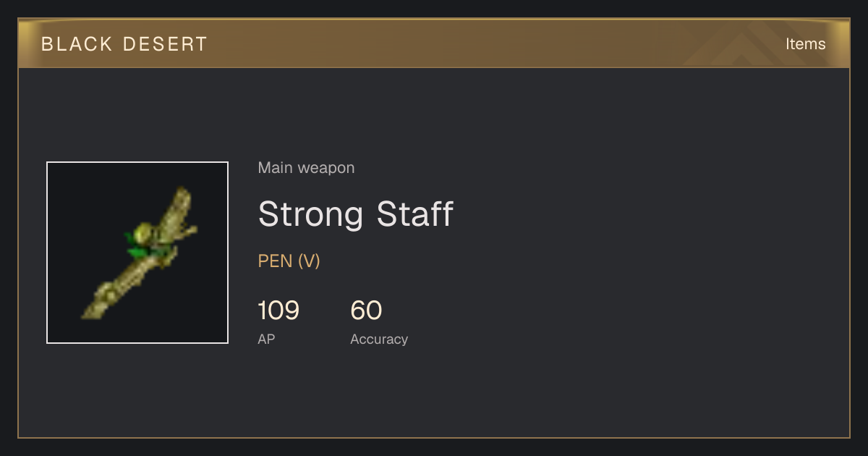
Task: Click the letter V in PEN (V)
Action: [309, 261]
